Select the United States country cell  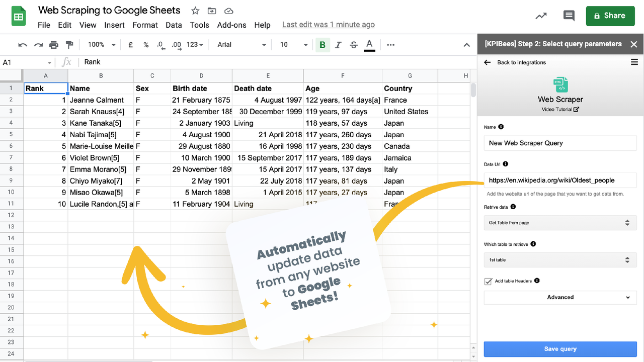[410, 112]
